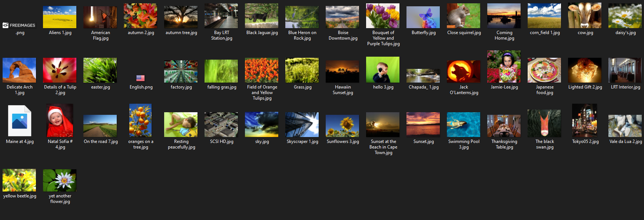644x220 pixels.
Task: Select On the road 7.jpg thumbnail
Action: pyautogui.click(x=100, y=126)
